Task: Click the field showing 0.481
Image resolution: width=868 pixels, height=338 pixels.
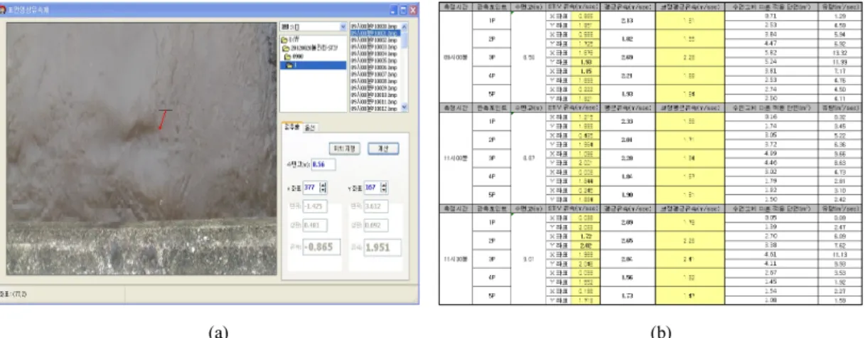Action: pyautogui.click(x=315, y=226)
